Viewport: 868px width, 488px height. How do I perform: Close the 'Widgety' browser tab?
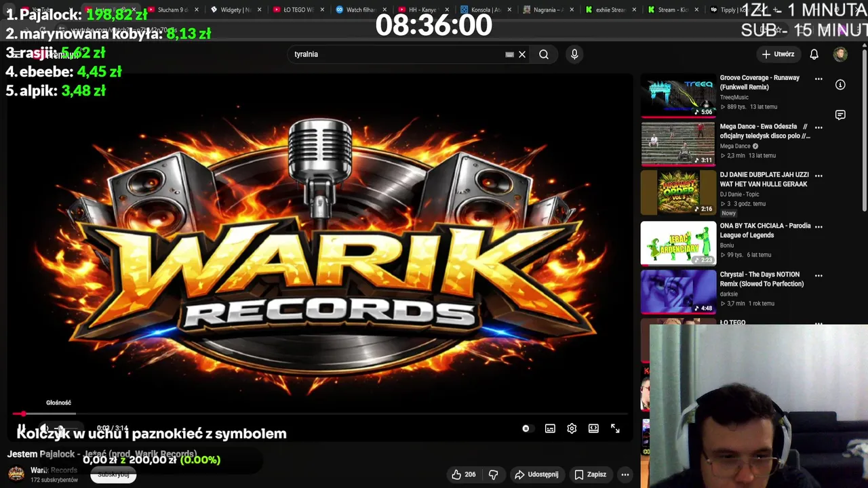[x=260, y=9]
